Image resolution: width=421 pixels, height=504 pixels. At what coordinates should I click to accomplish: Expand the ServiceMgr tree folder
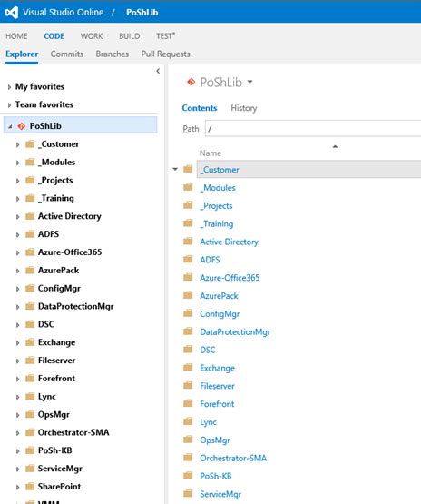coord(17,469)
